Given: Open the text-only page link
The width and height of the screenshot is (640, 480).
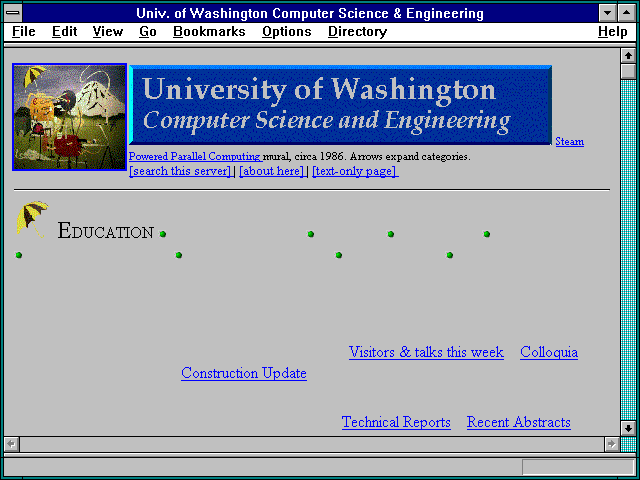Looking at the screenshot, I should [x=355, y=171].
